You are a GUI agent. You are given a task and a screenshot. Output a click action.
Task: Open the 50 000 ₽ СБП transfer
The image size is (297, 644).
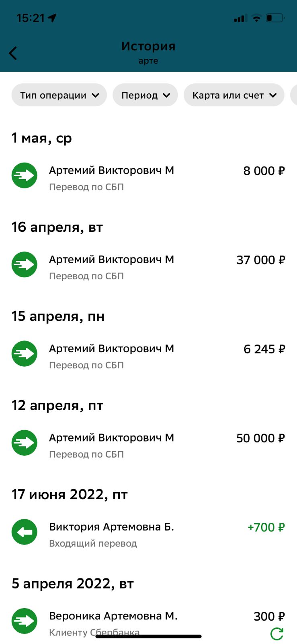(x=148, y=445)
